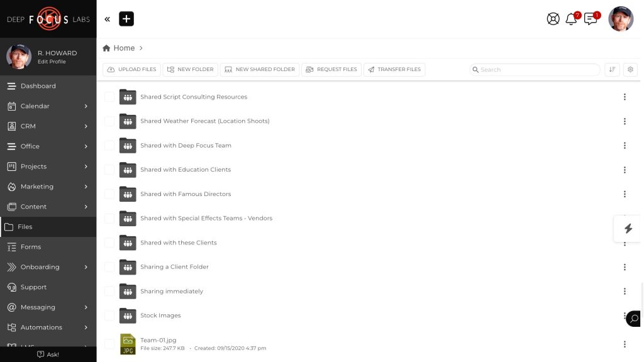Viewport: 644px width, 362px height.
Task: Open the help lifebuoy icon
Action: coord(553,19)
